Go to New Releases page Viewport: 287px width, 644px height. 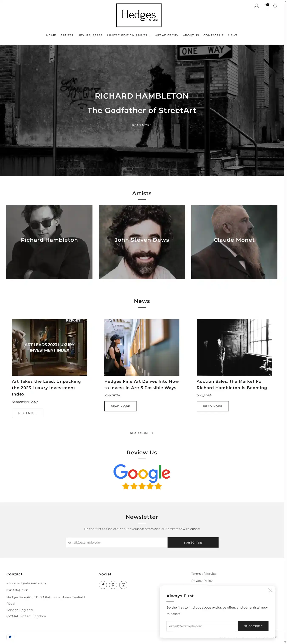(90, 35)
